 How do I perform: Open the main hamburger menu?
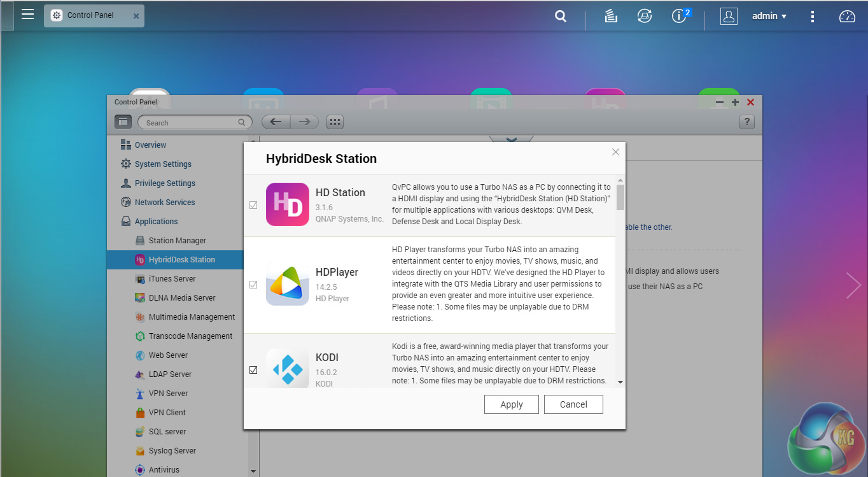point(27,14)
